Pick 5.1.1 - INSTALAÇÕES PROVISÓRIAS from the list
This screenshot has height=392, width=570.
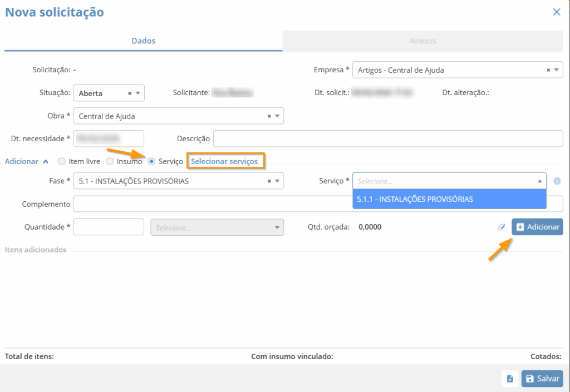tap(415, 199)
